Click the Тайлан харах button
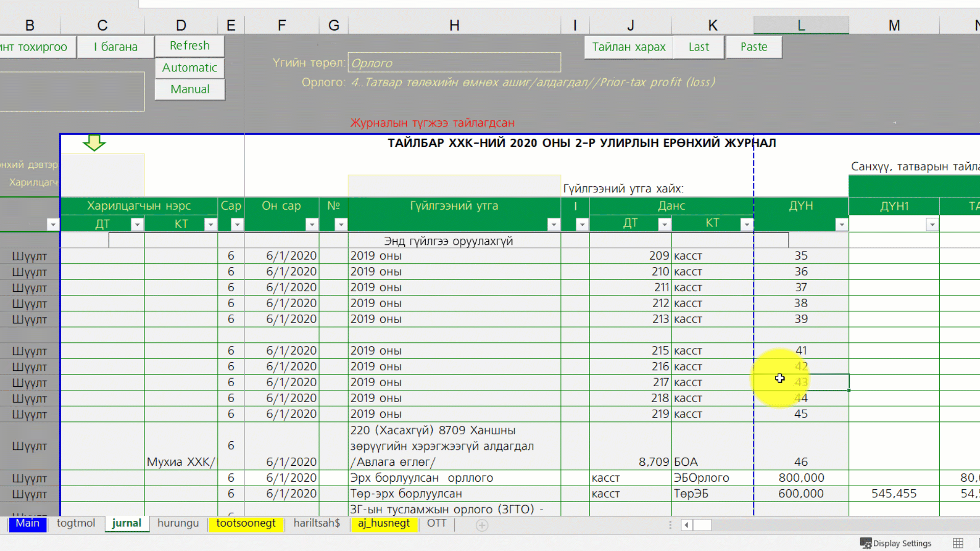The image size is (980, 551). (628, 47)
